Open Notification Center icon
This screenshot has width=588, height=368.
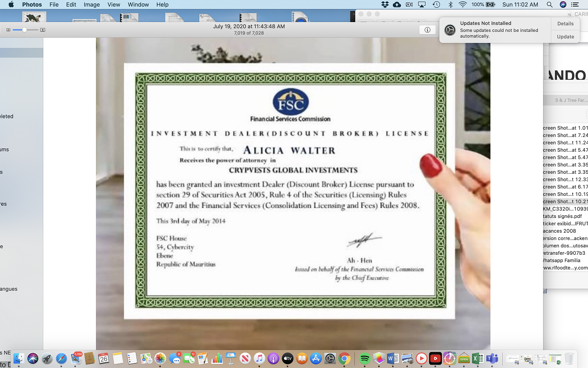(x=575, y=4)
